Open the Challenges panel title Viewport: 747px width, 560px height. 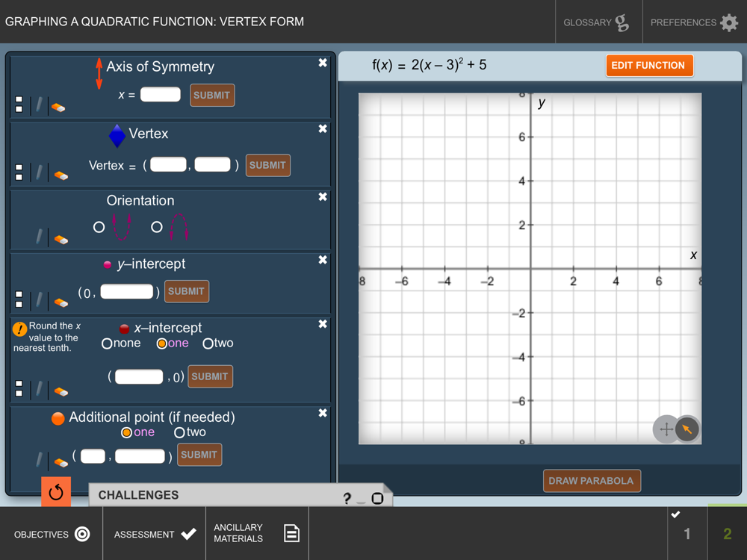coord(139,495)
